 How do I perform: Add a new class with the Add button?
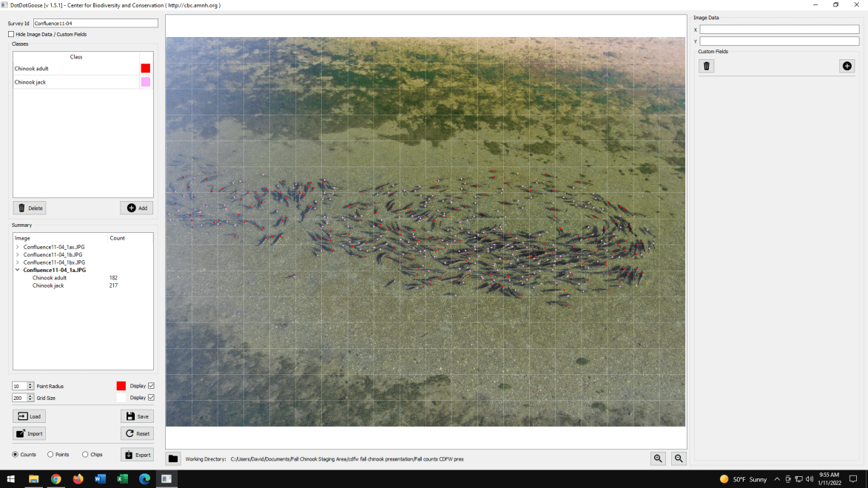(136, 208)
